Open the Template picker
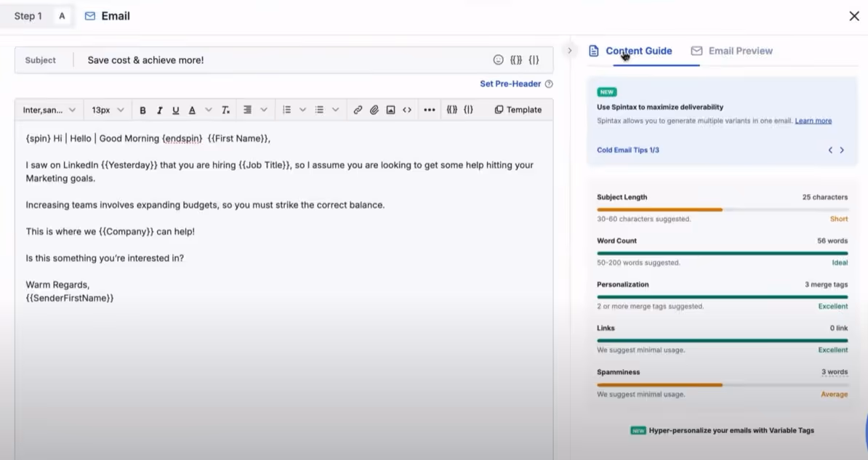Screen dimensions: 868x460 click(x=519, y=109)
